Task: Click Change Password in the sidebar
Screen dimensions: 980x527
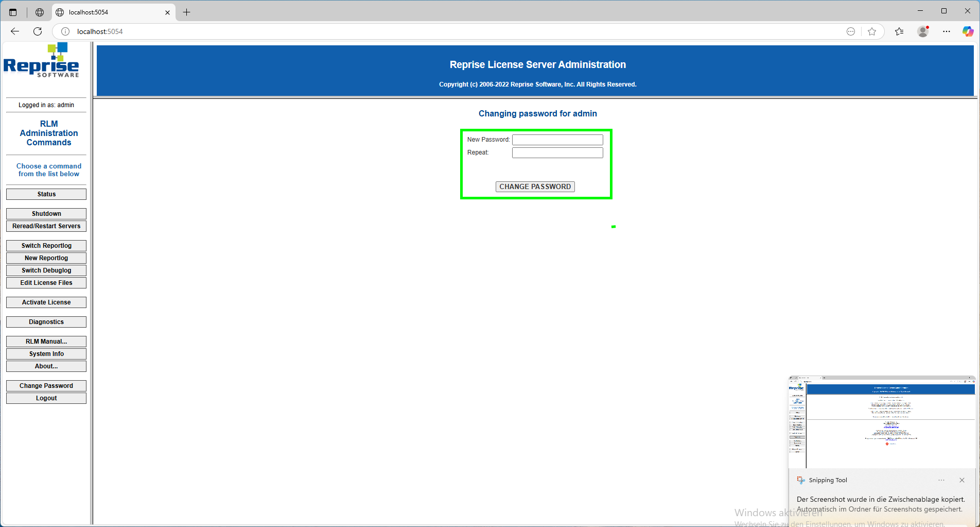Action: (46, 386)
